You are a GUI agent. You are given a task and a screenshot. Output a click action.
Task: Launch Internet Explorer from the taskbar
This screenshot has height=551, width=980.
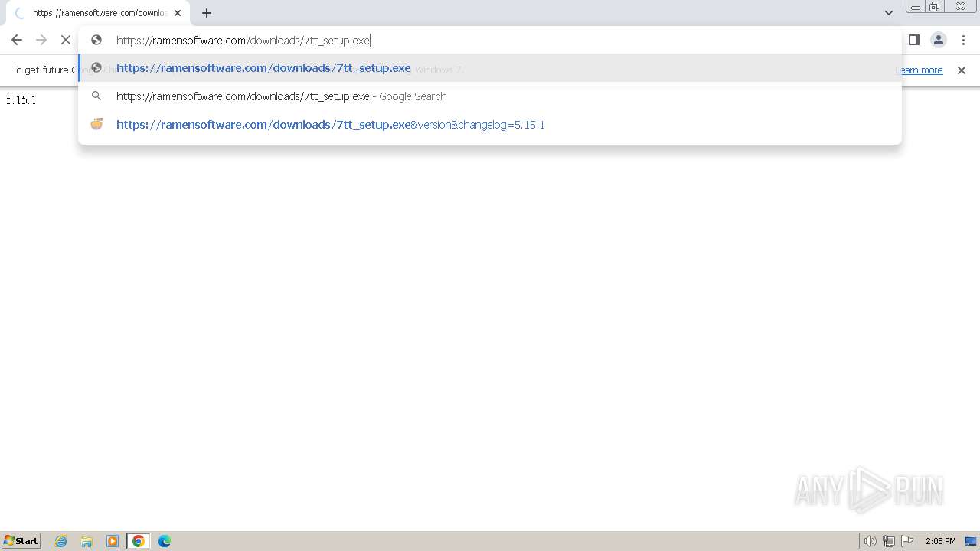click(x=61, y=541)
